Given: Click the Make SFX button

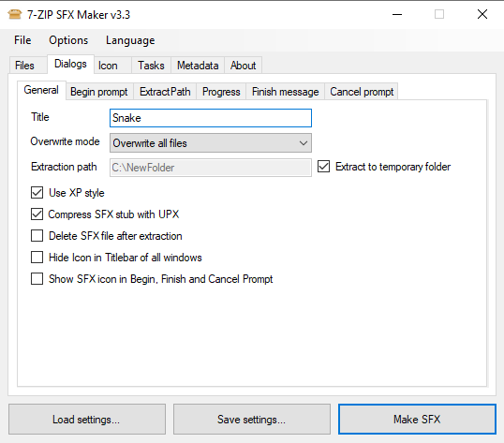Looking at the screenshot, I should click(x=417, y=420).
